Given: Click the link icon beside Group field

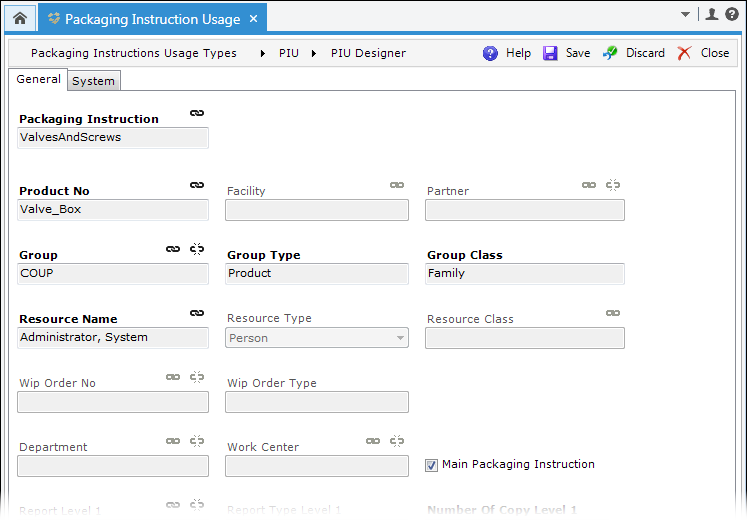Looking at the screenshot, I should point(173,249).
